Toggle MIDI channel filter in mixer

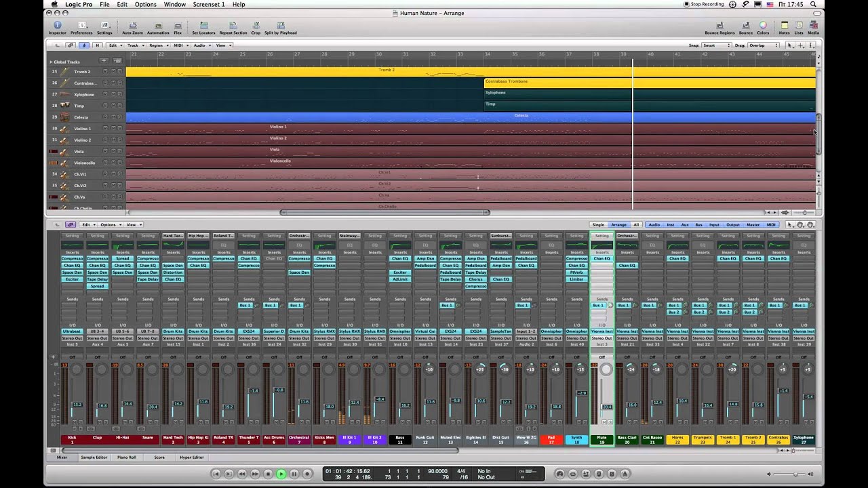[771, 224]
